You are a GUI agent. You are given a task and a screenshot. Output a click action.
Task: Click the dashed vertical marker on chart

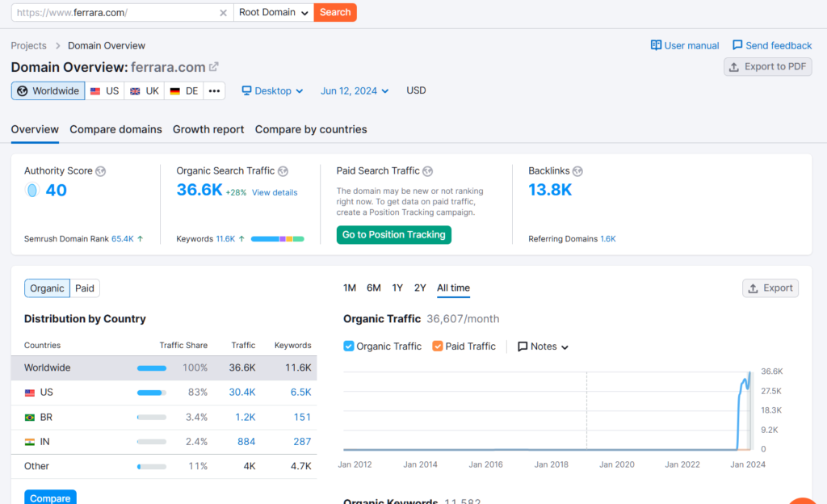click(586, 411)
